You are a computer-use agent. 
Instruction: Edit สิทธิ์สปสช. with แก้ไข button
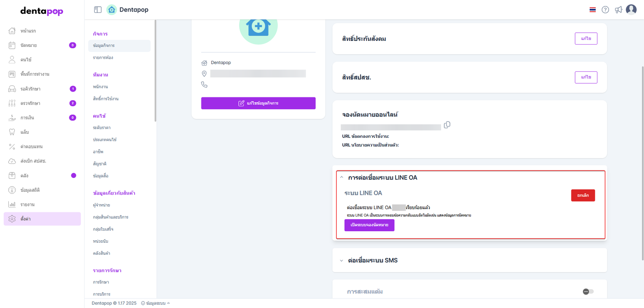coord(586,77)
